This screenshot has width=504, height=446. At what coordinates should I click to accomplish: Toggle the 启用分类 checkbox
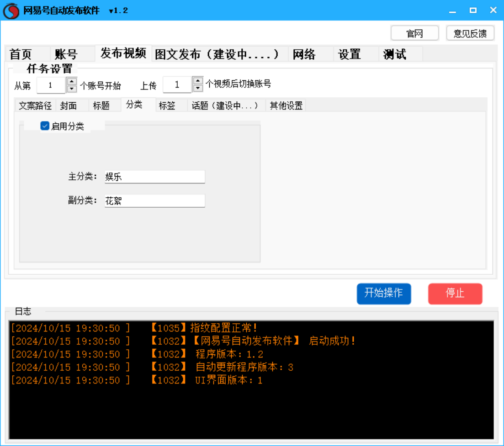coord(45,126)
